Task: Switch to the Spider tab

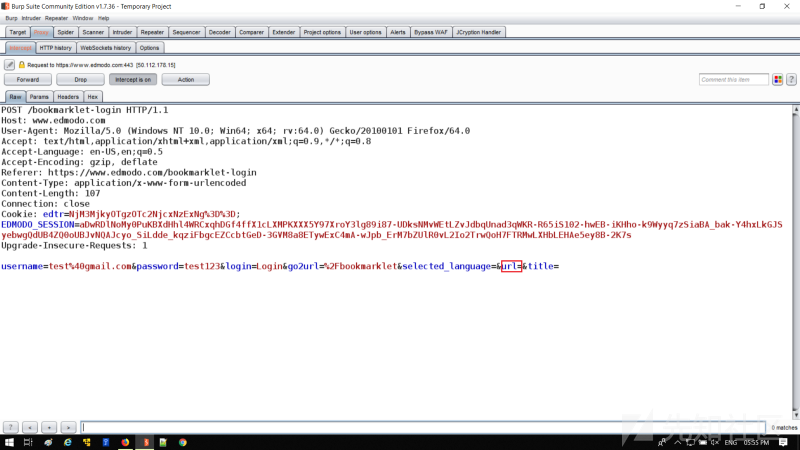Action: (65, 32)
